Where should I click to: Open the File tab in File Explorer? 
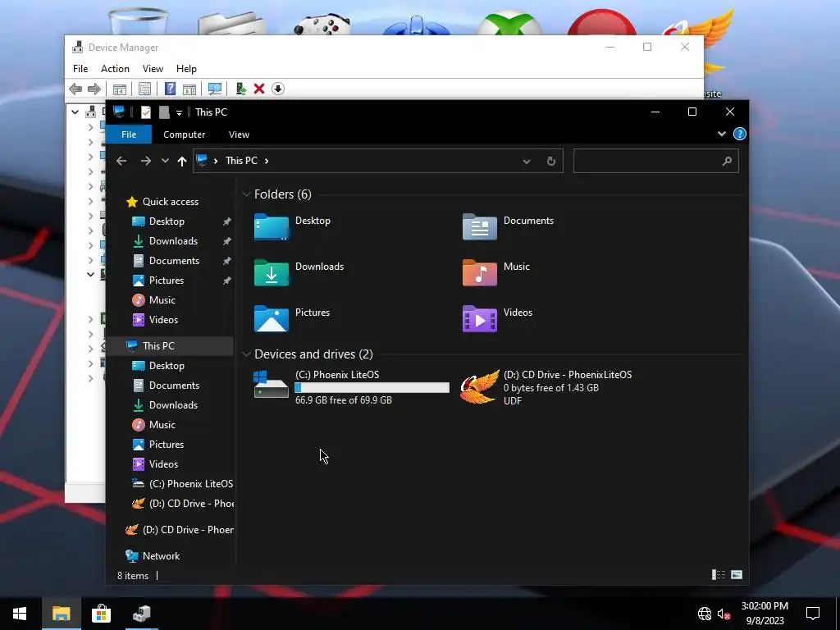(129, 135)
